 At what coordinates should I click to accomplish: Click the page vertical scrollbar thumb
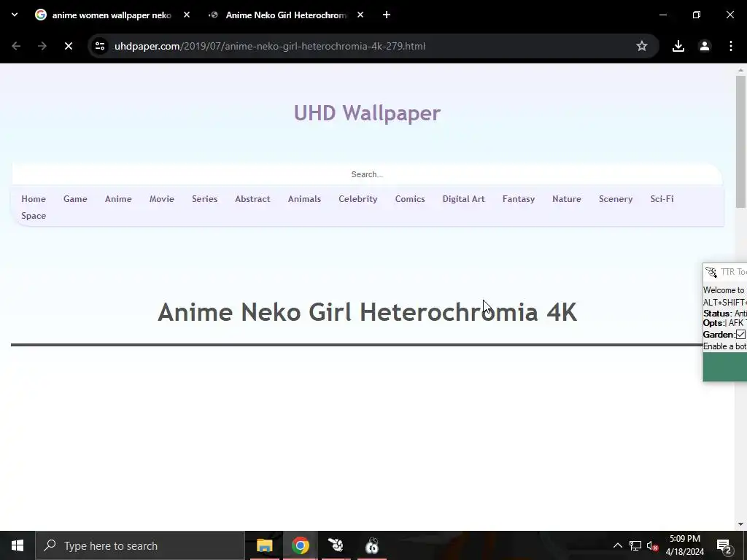(x=740, y=141)
